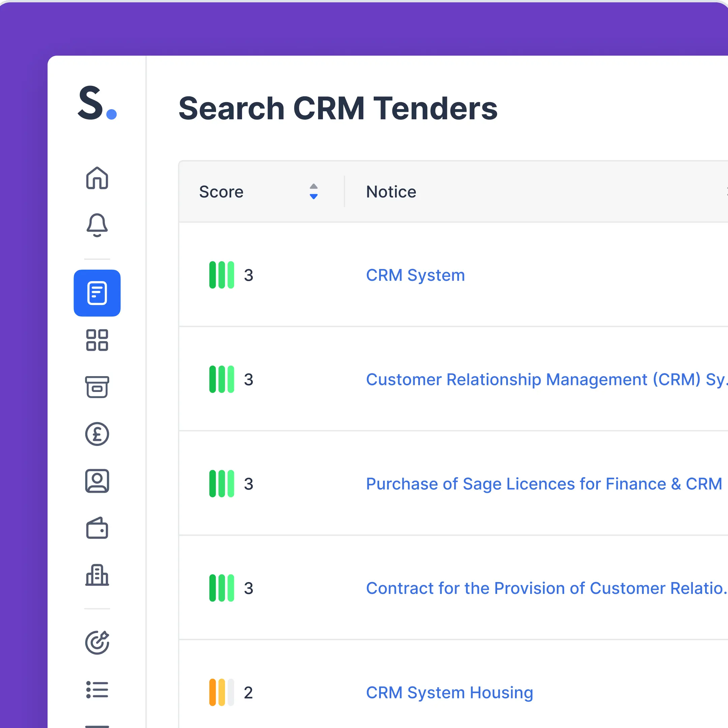Viewport: 728px width, 728px height.
Task: Click the Score column header
Action: click(221, 192)
